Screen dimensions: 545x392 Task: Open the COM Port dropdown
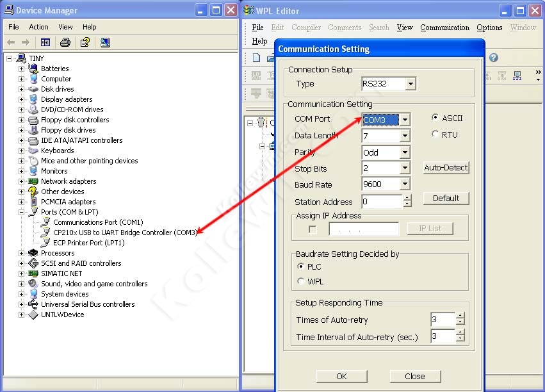tap(405, 120)
